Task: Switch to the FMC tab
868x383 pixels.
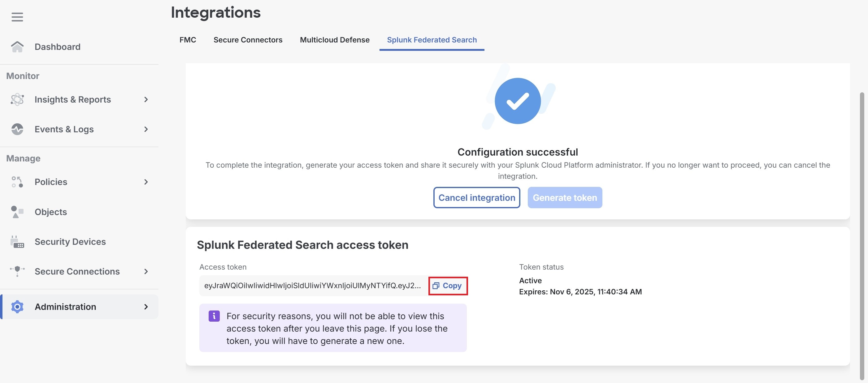Action: pos(188,40)
